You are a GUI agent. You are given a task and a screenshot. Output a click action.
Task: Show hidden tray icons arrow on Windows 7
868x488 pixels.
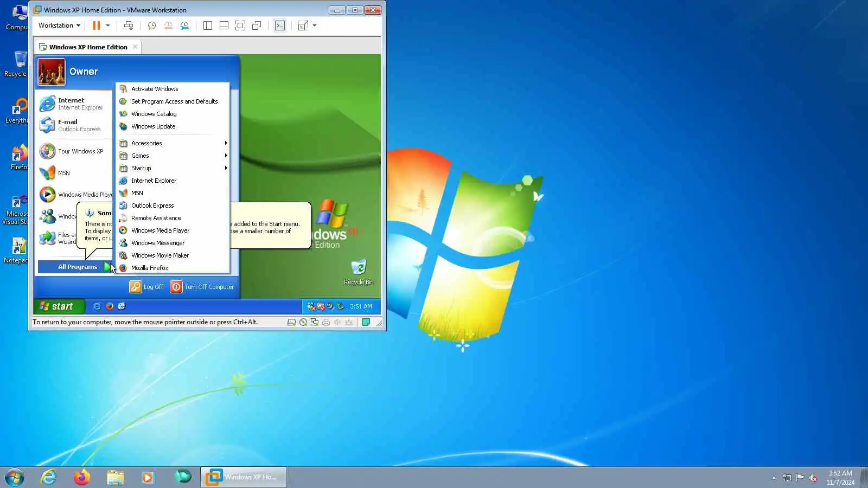(x=774, y=478)
